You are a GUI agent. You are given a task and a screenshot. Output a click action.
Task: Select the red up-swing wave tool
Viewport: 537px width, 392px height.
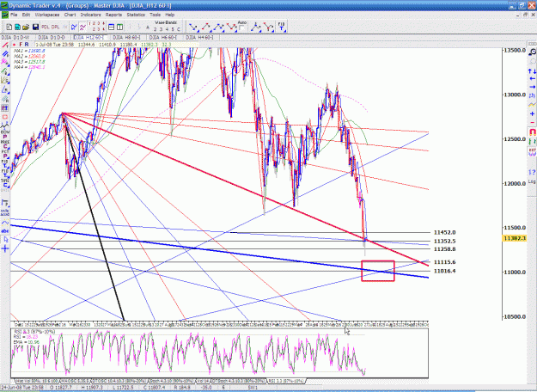coord(206,27)
